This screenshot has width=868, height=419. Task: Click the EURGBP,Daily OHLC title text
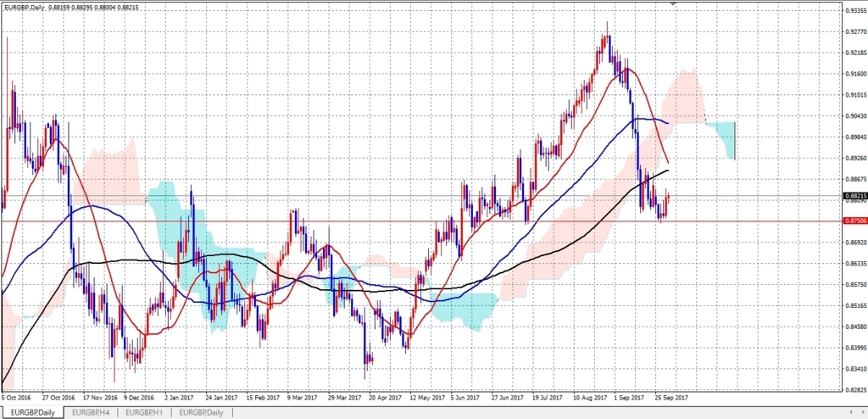coord(71,8)
